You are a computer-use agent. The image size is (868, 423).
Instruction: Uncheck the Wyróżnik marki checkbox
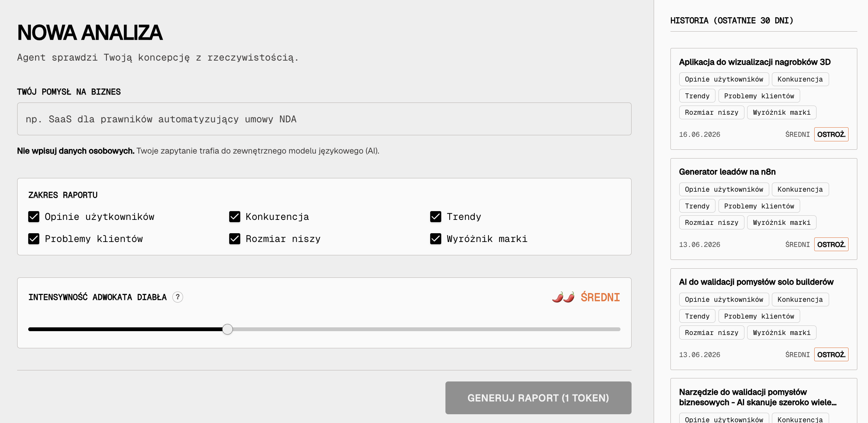(x=436, y=239)
